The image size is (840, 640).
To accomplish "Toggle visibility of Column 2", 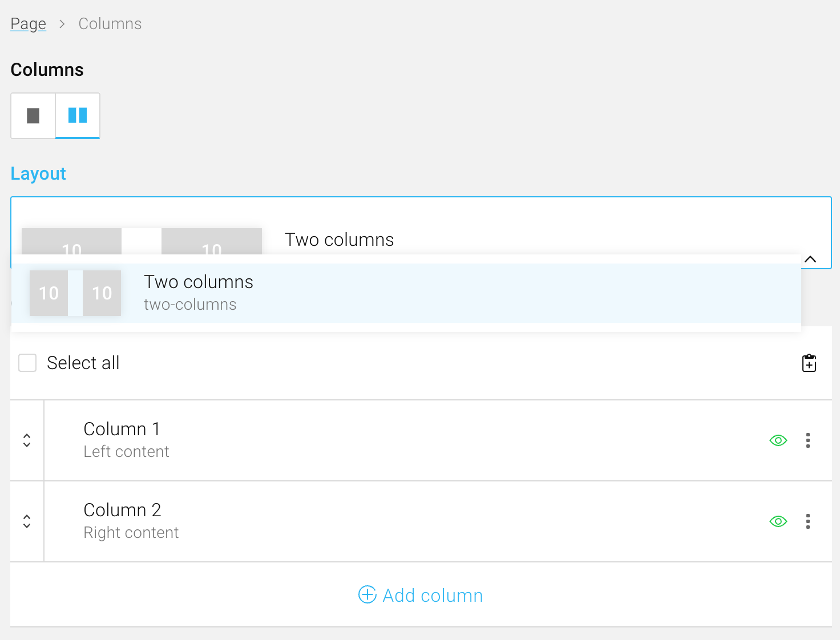I will point(778,521).
